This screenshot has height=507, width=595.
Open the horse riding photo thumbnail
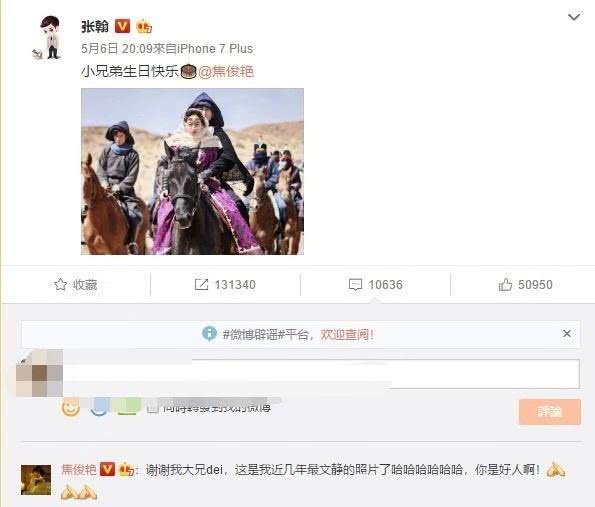click(x=192, y=171)
